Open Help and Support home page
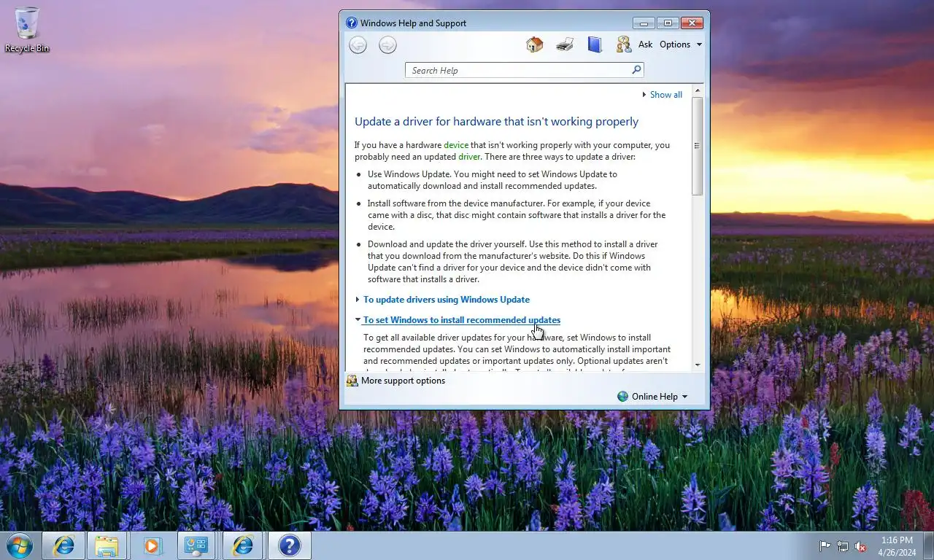This screenshot has height=560, width=934. 534,44
